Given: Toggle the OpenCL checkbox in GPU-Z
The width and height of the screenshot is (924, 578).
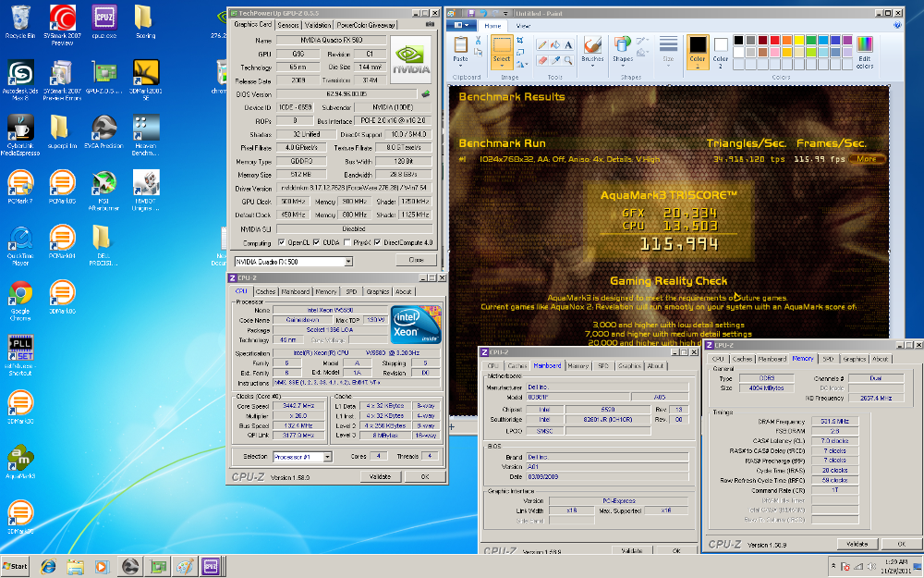Looking at the screenshot, I should point(282,242).
